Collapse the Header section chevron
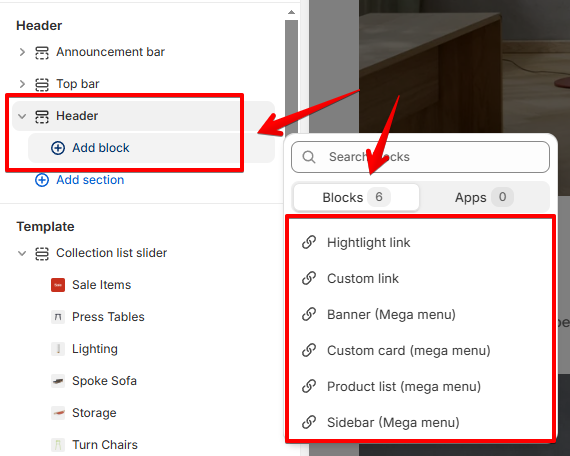 pyautogui.click(x=22, y=116)
